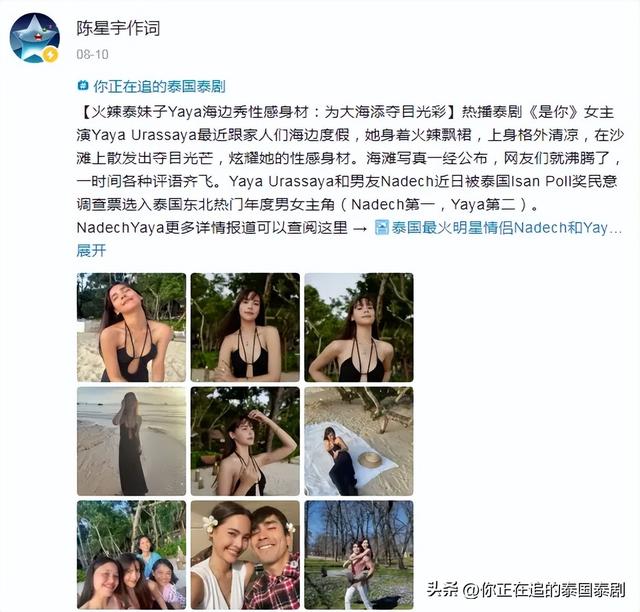
Task: Open first photo of woman tilting head
Action: coord(131,327)
